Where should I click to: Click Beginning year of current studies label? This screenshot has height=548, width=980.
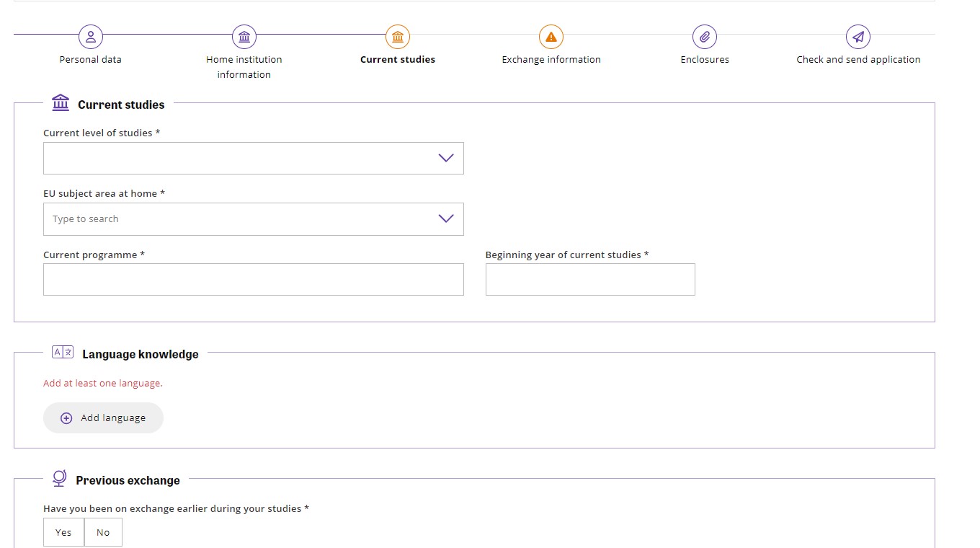click(x=567, y=255)
